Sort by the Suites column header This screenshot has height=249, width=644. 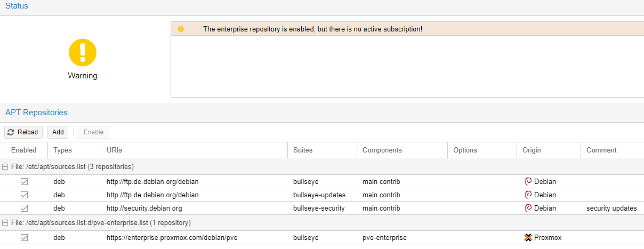(303, 150)
